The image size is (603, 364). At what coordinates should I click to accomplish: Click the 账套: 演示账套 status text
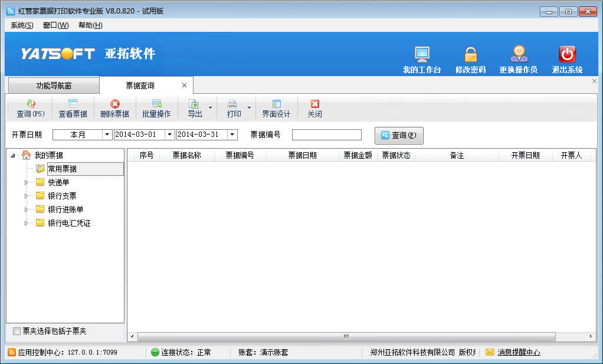263,352
